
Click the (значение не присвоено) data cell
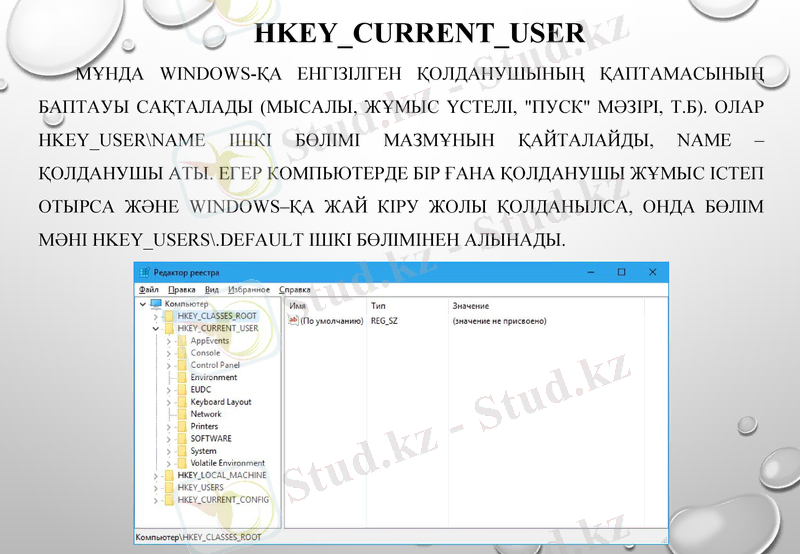(499, 321)
